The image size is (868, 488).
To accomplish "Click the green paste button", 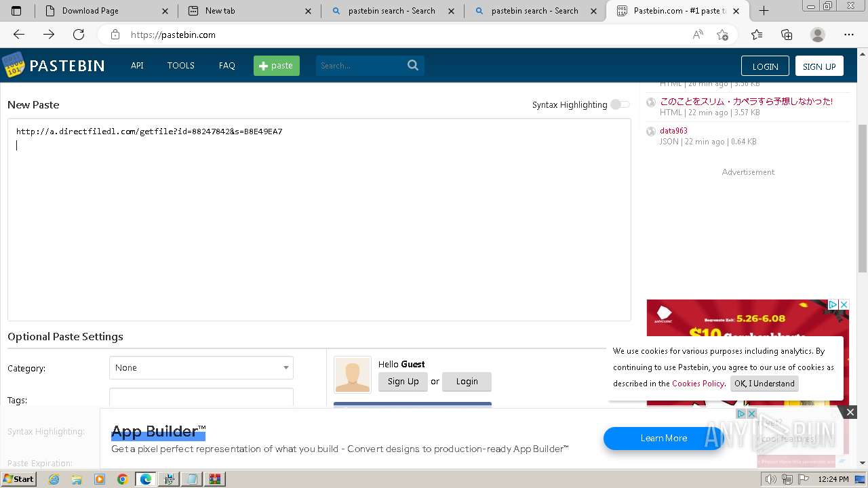I will click(277, 66).
